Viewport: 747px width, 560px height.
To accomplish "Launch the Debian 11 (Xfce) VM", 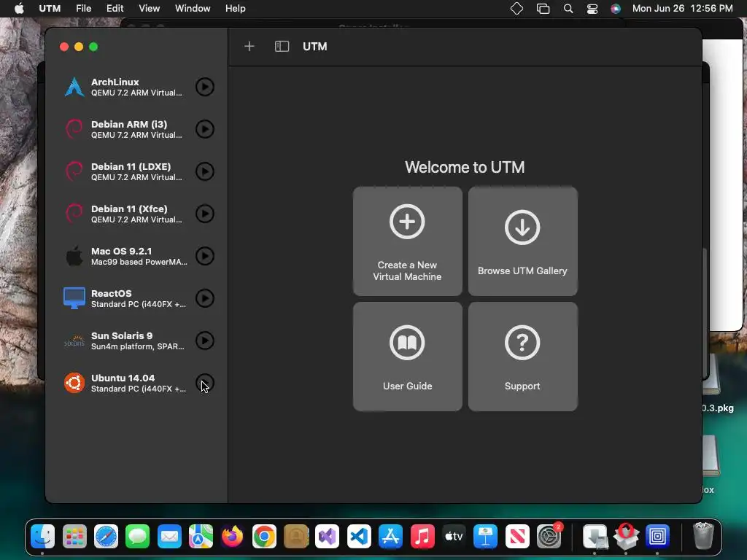I will tap(205, 214).
